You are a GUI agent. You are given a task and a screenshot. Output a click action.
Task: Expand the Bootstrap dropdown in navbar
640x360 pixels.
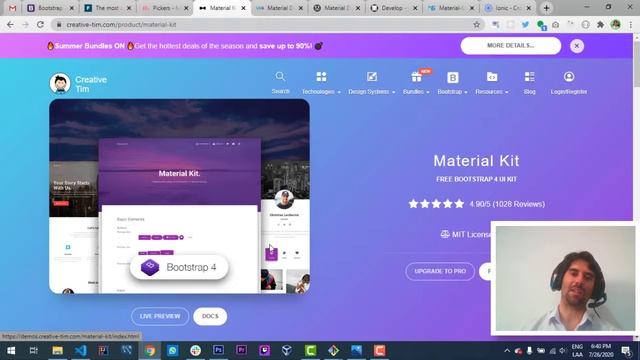click(452, 83)
